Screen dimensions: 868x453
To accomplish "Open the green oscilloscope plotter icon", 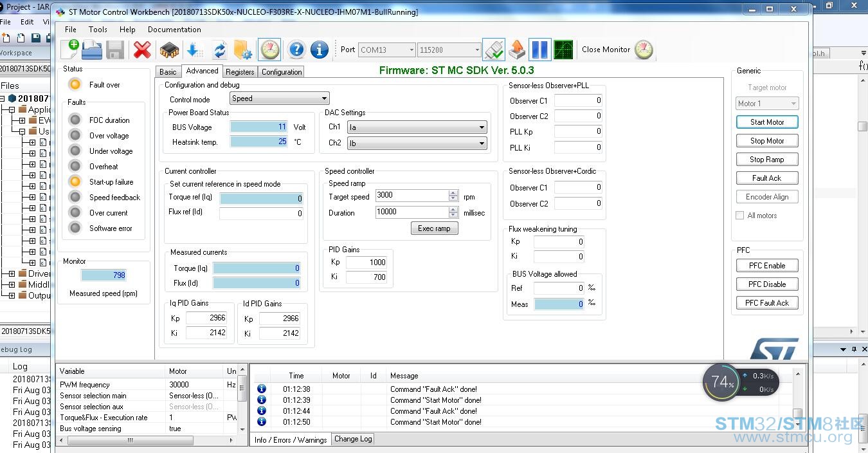I will [563, 50].
